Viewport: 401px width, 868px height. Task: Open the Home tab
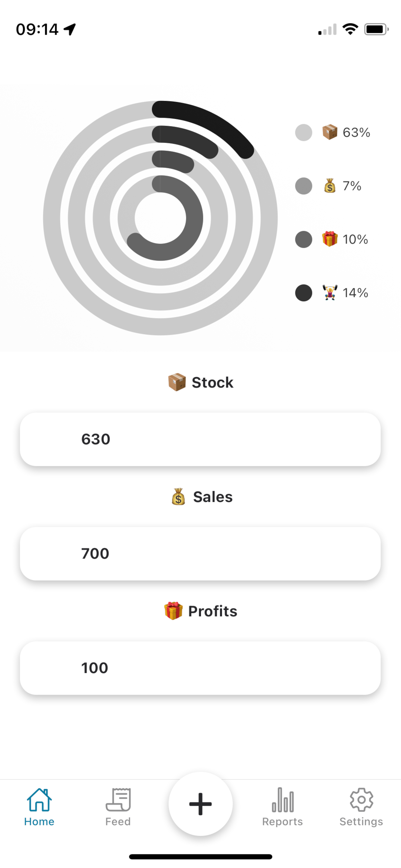pyautogui.click(x=39, y=807)
